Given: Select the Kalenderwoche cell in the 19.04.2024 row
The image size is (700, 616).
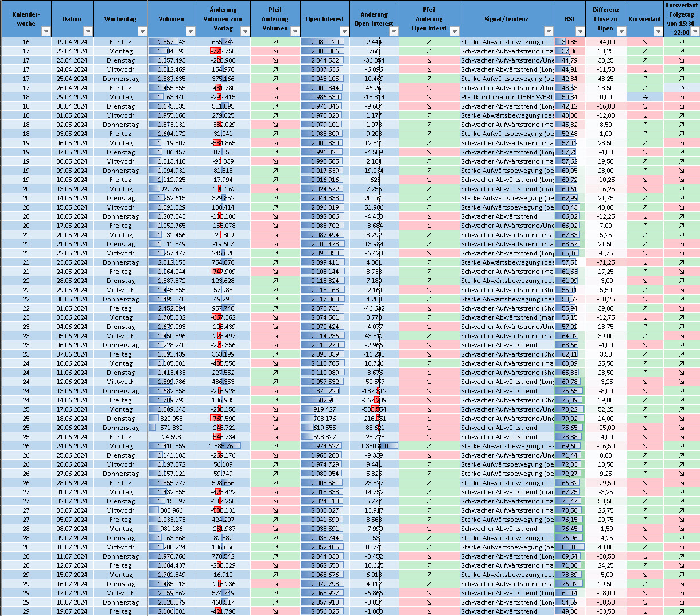Looking at the screenshot, I should point(26,42).
